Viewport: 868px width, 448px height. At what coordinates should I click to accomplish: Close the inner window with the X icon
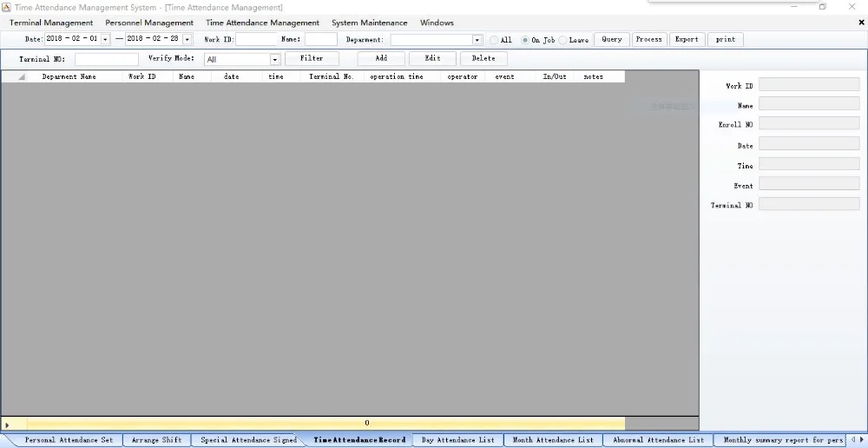861,23
